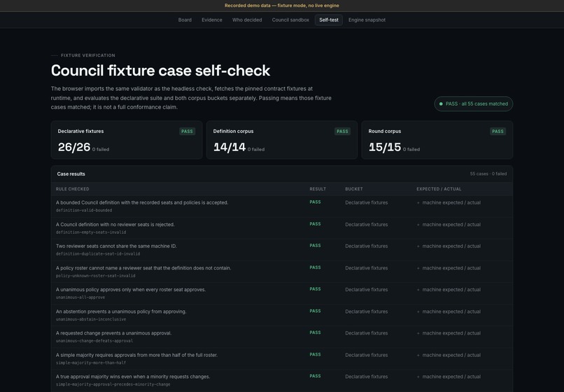The width and height of the screenshot is (564, 392).
Task: Expand expected/actual for unanimous-abstain-inconclusive row
Action: point(449,311)
